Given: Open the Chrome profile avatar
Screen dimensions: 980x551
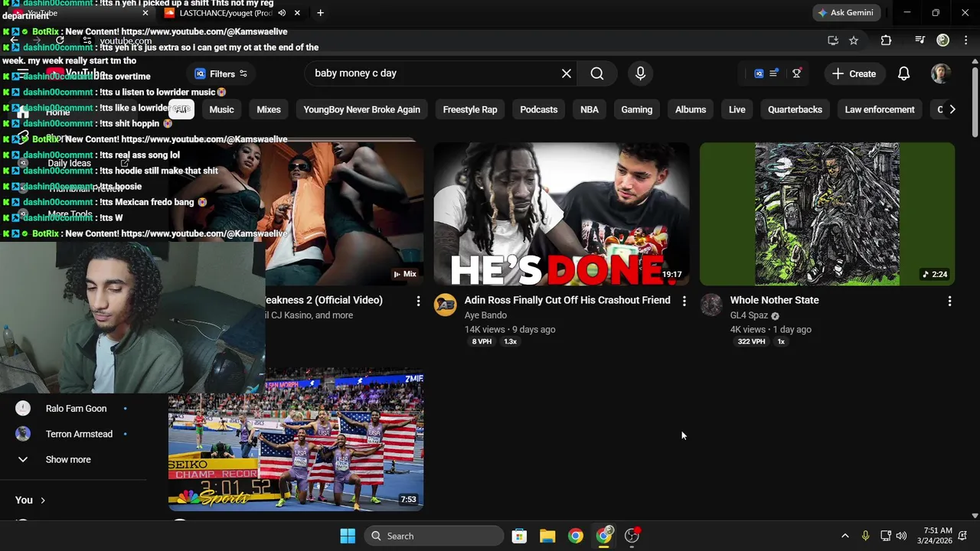Looking at the screenshot, I should [943, 41].
